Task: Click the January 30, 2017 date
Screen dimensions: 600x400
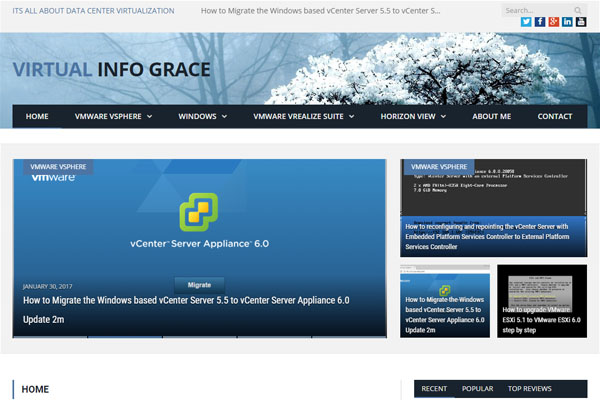Action: coord(47,286)
